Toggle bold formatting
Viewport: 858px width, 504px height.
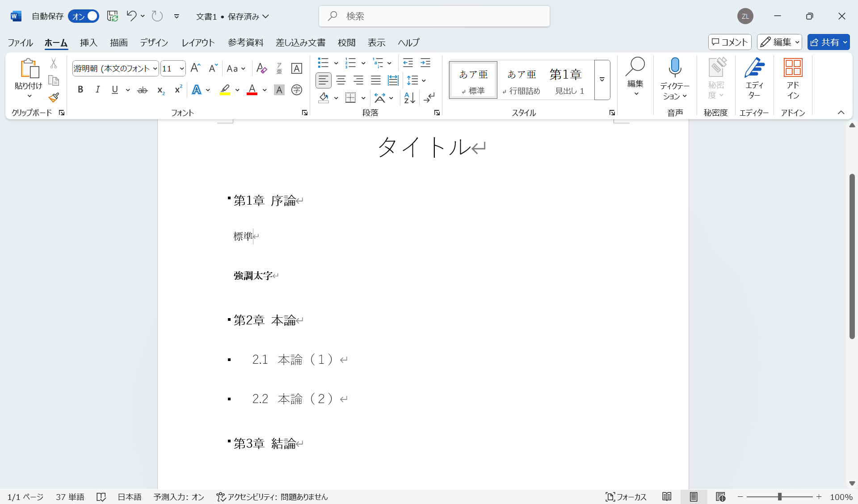(80, 89)
